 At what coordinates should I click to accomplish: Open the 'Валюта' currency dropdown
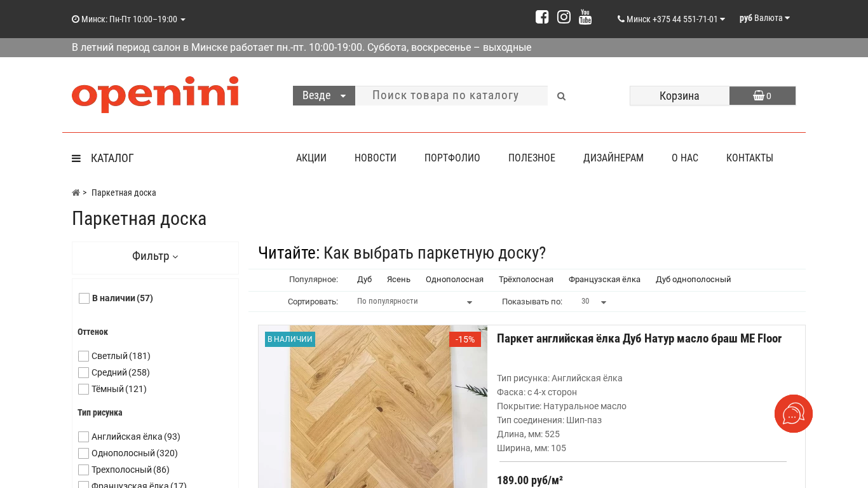[764, 18]
